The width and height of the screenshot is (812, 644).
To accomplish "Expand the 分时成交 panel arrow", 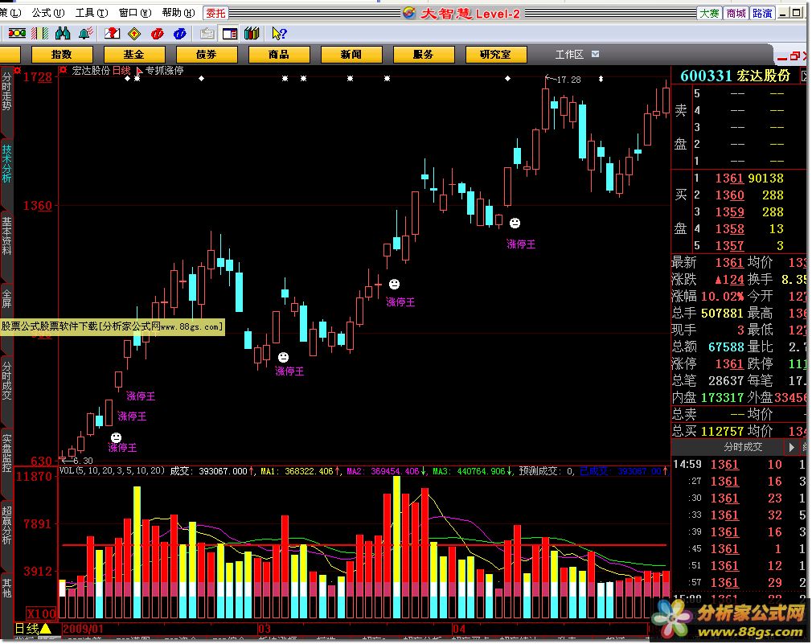I will point(791,447).
